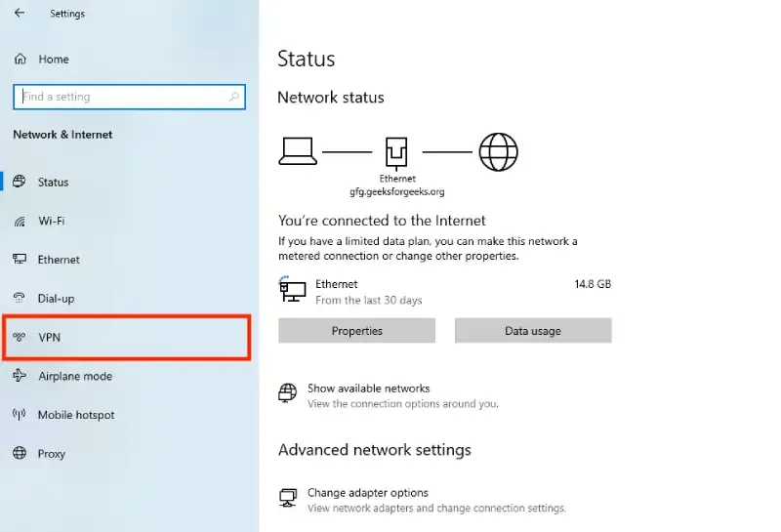Click the search magnifier icon
781x532 pixels.
click(x=233, y=97)
